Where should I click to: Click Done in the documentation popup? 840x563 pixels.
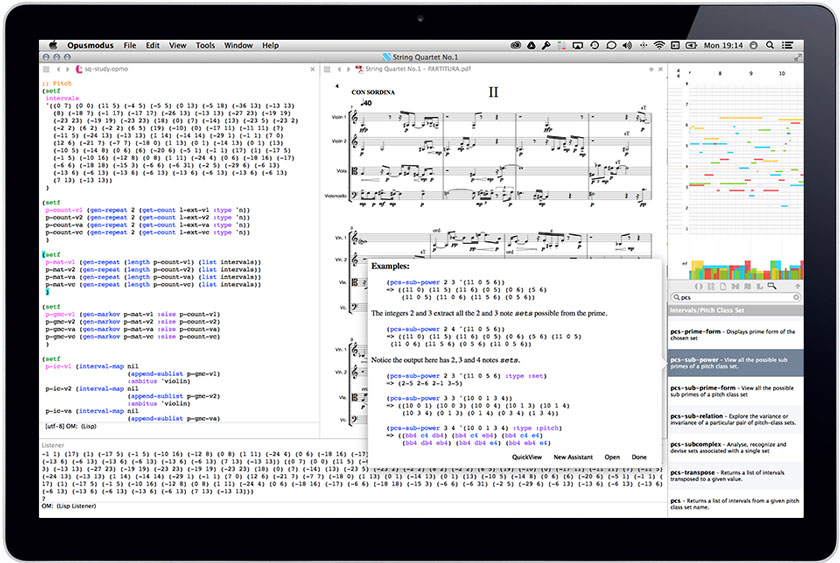639,457
